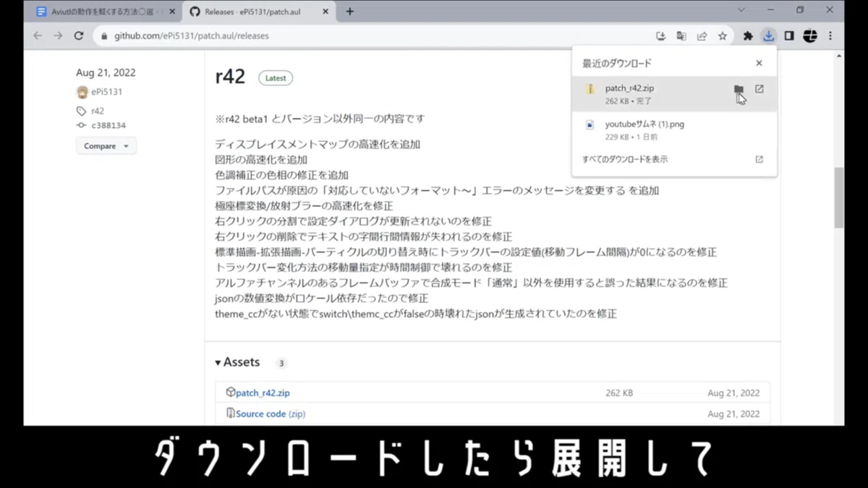868x488 pixels.
Task: Click the install app icon in address bar
Action: (660, 35)
